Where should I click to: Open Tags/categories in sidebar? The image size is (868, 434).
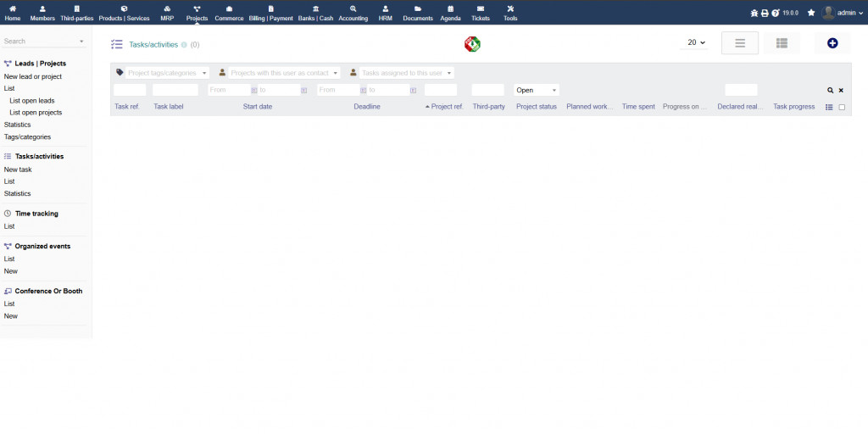click(x=27, y=136)
